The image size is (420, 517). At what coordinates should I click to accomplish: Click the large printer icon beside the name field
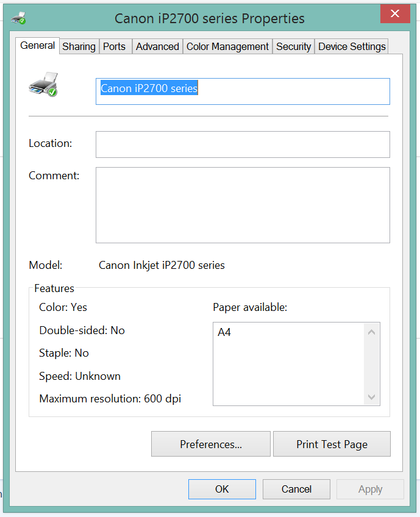(43, 85)
